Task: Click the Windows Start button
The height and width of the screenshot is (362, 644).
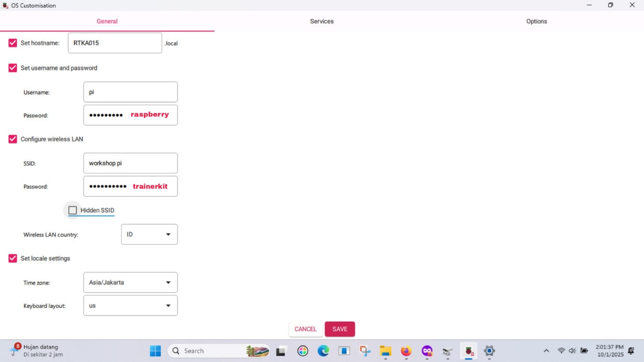Action: [155, 351]
